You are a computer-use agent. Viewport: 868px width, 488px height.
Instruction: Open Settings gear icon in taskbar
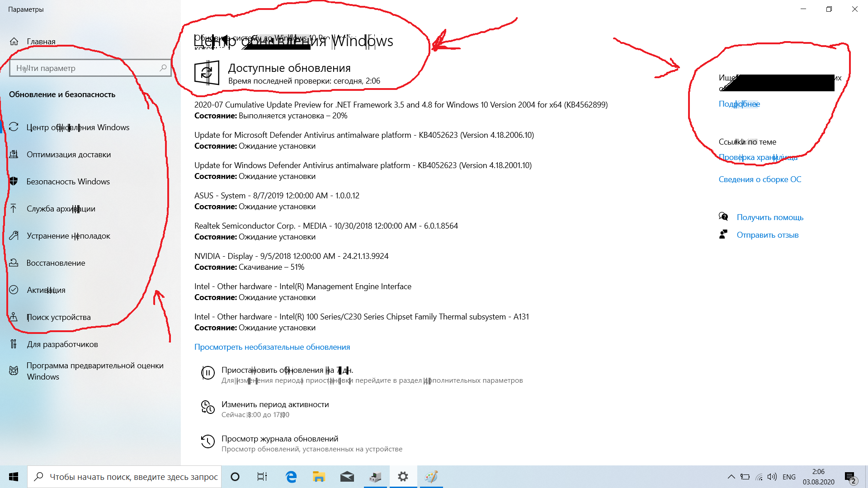point(403,477)
